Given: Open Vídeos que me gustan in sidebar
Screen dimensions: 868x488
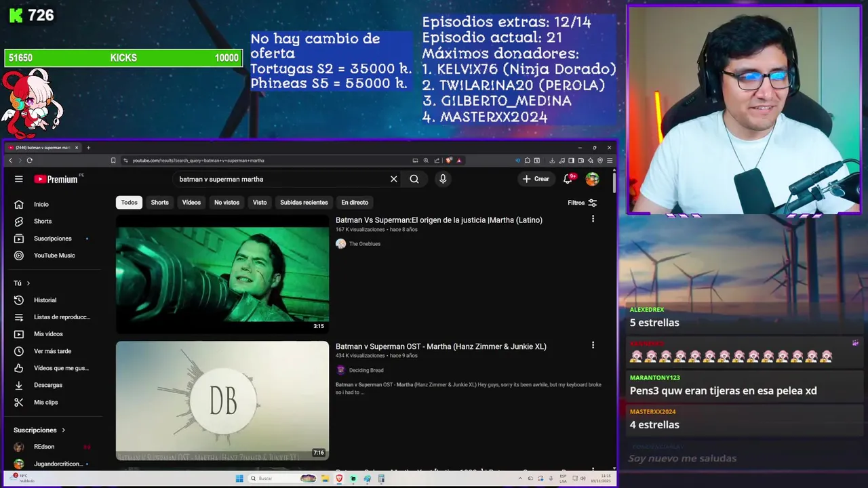Looking at the screenshot, I should tap(61, 368).
